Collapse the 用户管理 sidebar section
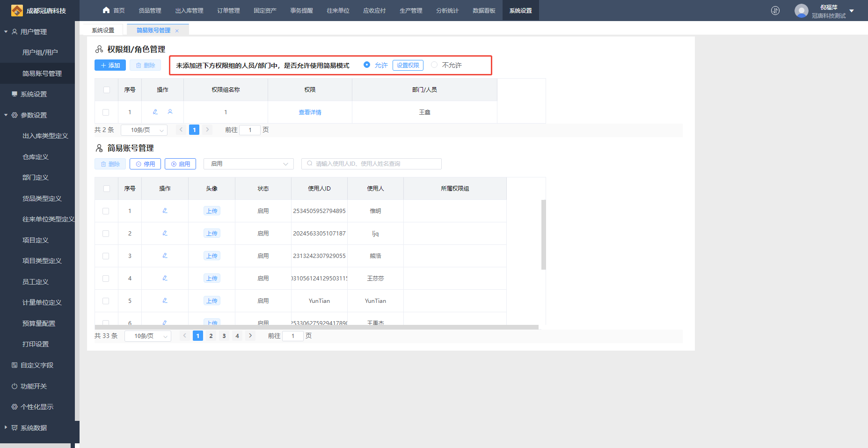The height and width of the screenshot is (448, 868). 6,32
